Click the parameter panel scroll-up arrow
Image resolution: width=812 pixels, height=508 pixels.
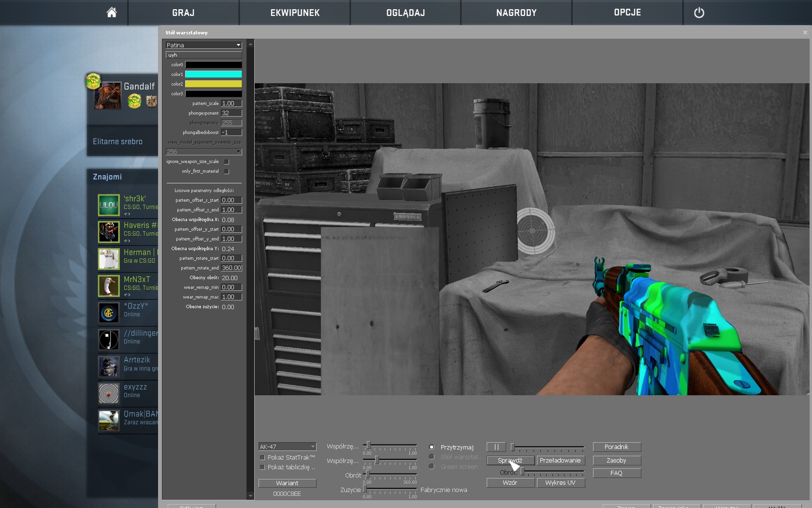(250, 44)
